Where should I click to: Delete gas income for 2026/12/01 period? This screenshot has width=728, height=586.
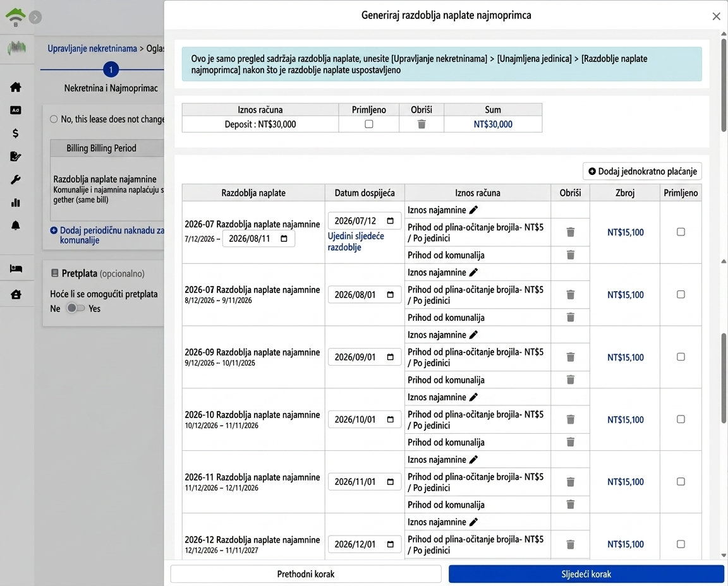(x=571, y=544)
